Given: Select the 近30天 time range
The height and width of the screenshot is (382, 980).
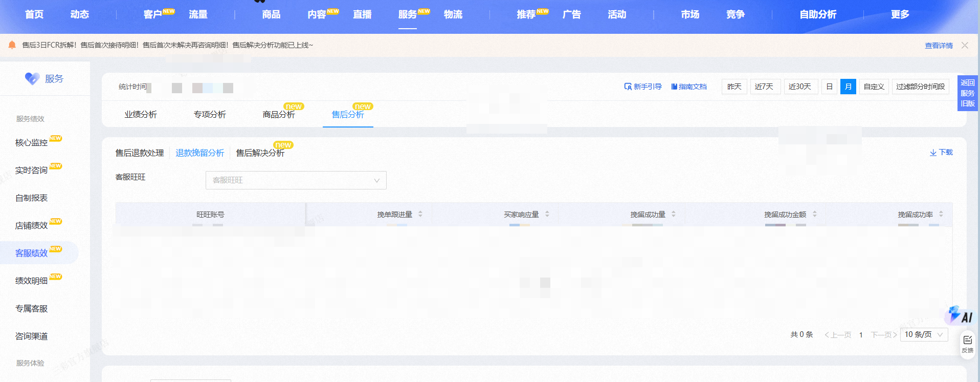Looking at the screenshot, I should tap(801, 87).
